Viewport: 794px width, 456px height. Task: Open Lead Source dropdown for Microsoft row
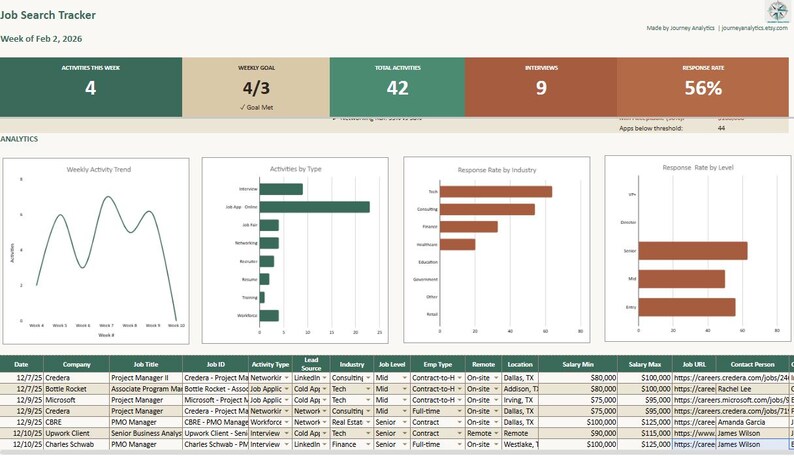pyautogui.click(x=325, y=400)
